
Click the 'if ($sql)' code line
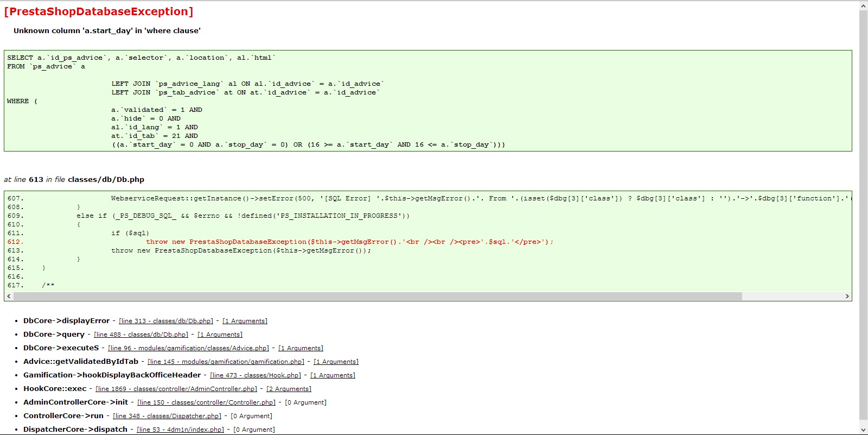[130, 234]
